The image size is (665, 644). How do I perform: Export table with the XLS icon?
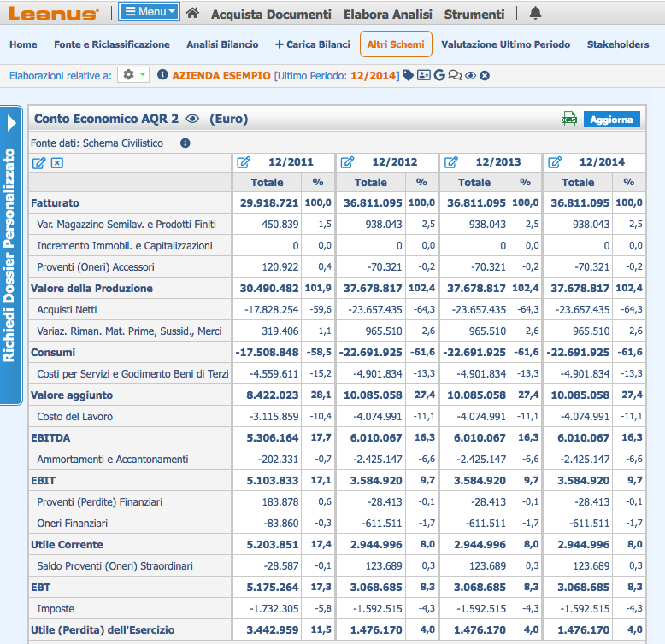click(x=568, y=119)
